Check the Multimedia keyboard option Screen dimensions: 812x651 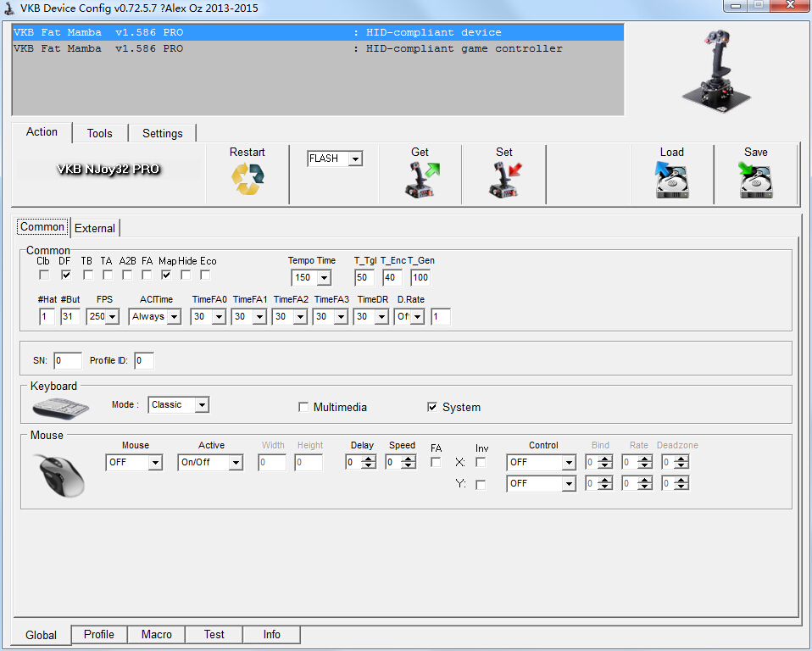click(x=303, y=407)
